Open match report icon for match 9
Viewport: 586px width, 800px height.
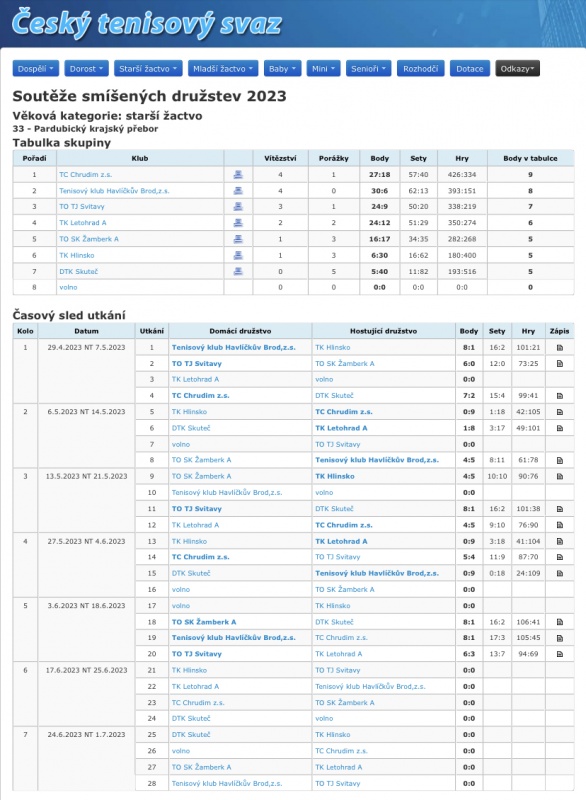[559, 476]
